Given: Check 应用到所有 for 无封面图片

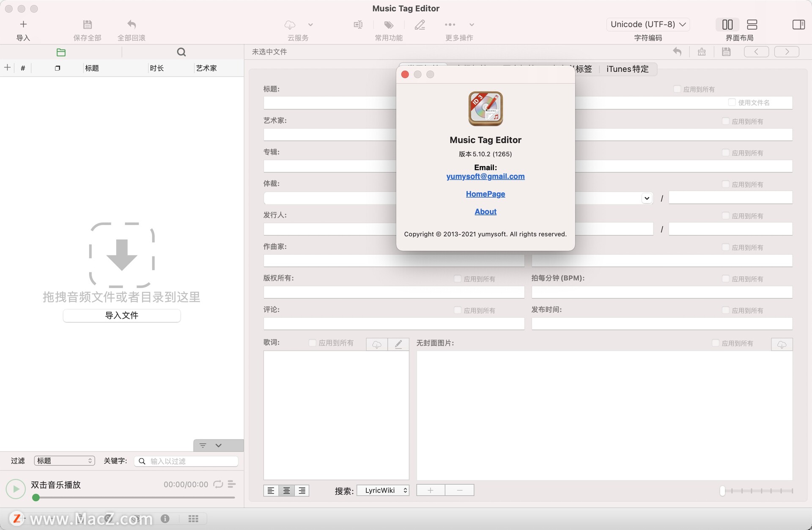Looking at the screenshot, I should pos(716,343).
